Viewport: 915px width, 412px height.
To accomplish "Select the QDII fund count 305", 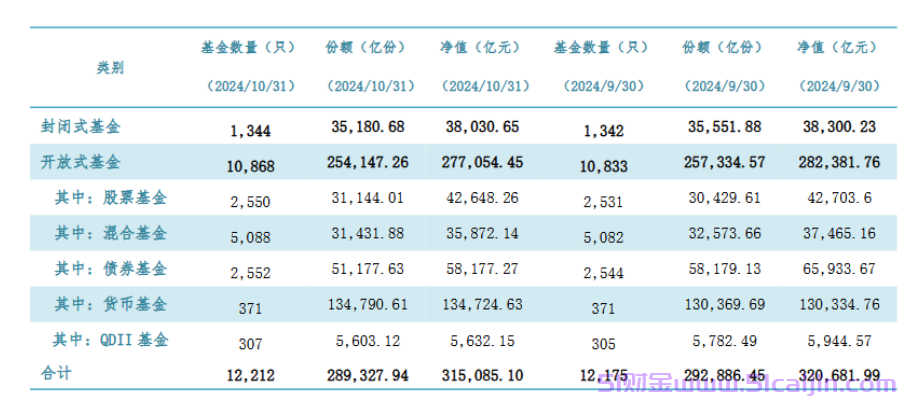I will coord(603,344).
